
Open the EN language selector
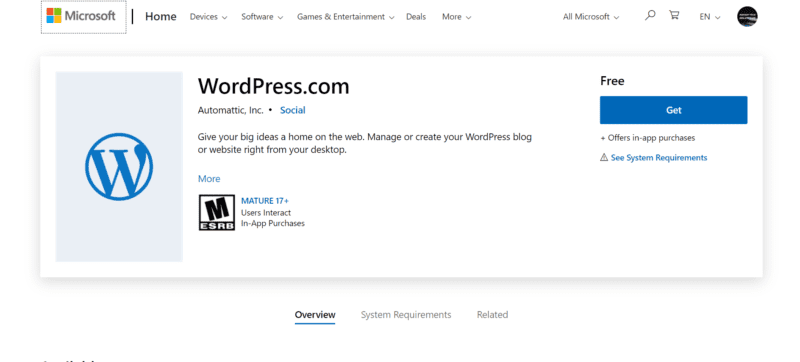[710, 17]
